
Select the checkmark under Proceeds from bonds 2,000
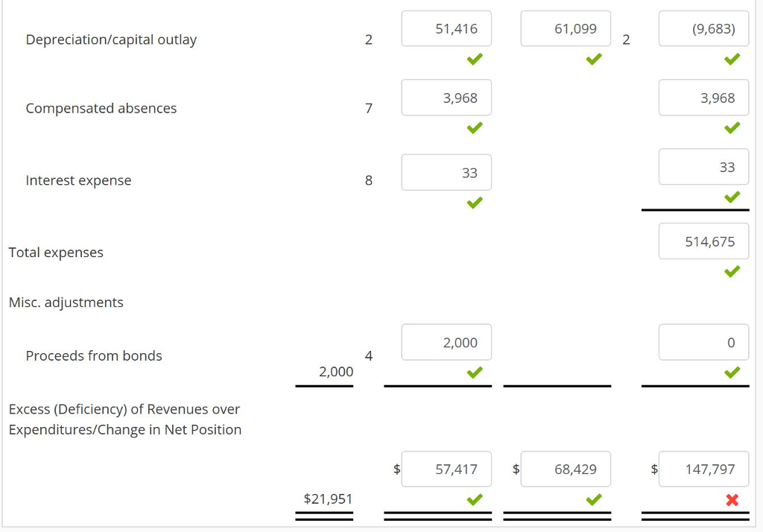click(x=474, y=372)
